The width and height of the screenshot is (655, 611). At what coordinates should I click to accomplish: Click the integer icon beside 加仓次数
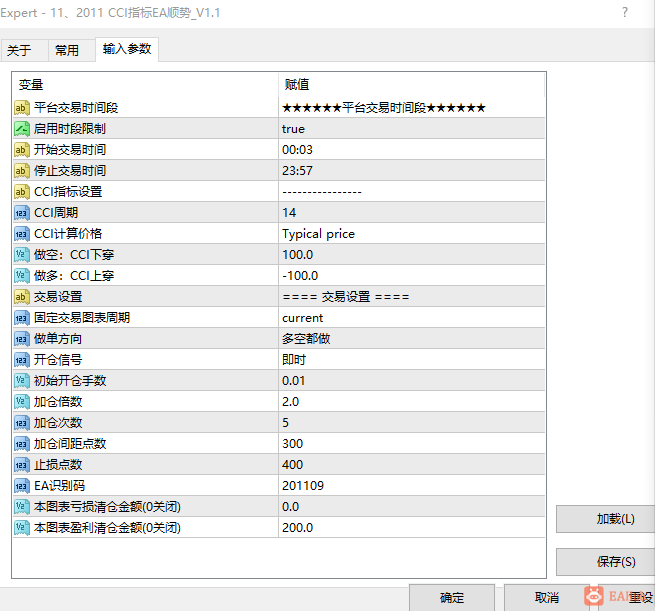point(21,423)
